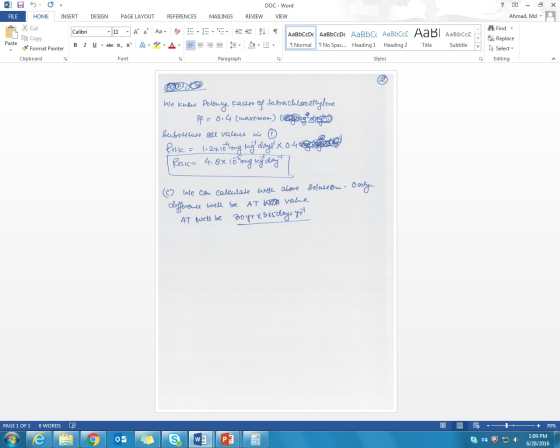
Task: Apply the Heading 1 style
Action: [364, 38]
